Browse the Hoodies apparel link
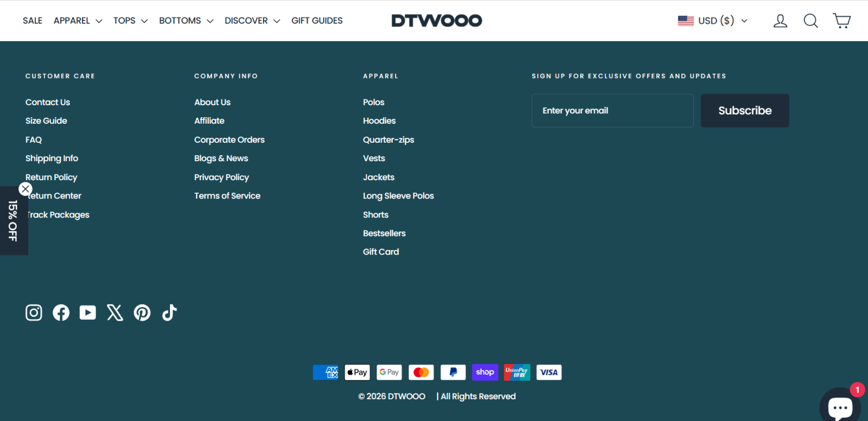Image resolution: width=868 pixels, height=421 pixels. [379, 120]
